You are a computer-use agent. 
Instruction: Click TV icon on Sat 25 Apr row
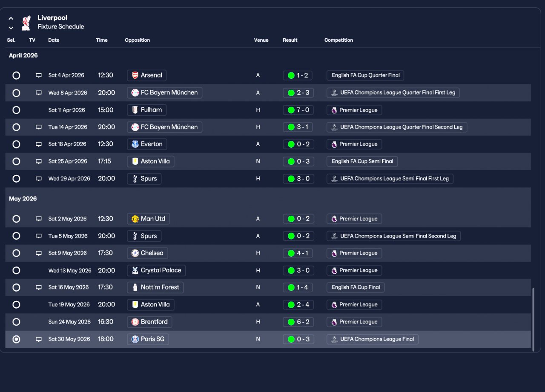[x=39, y=161]
